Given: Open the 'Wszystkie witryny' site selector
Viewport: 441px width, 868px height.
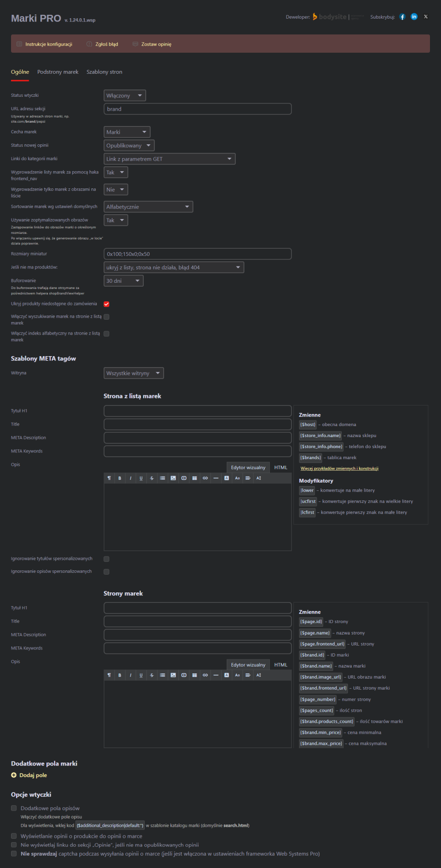Looking at the screenshot, I should point(133,373).
